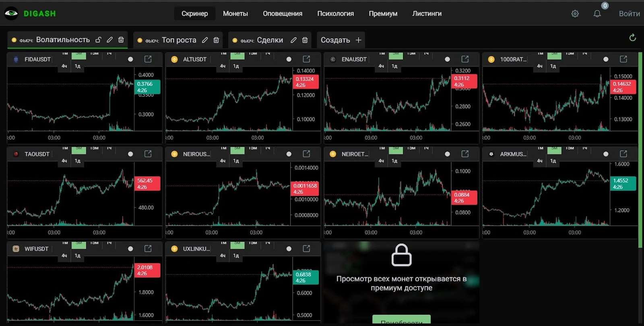
Task: Open notifications bell icon
Action: click(597, 14)
